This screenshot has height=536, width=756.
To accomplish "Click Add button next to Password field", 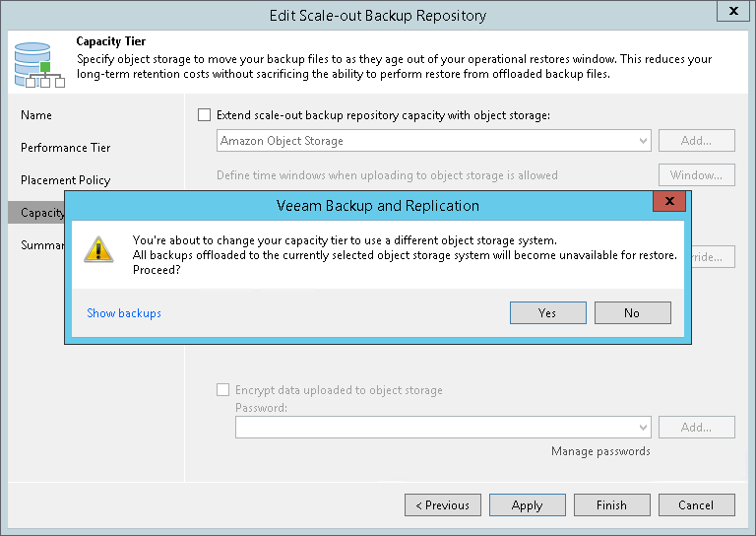I will coord(697,427).
